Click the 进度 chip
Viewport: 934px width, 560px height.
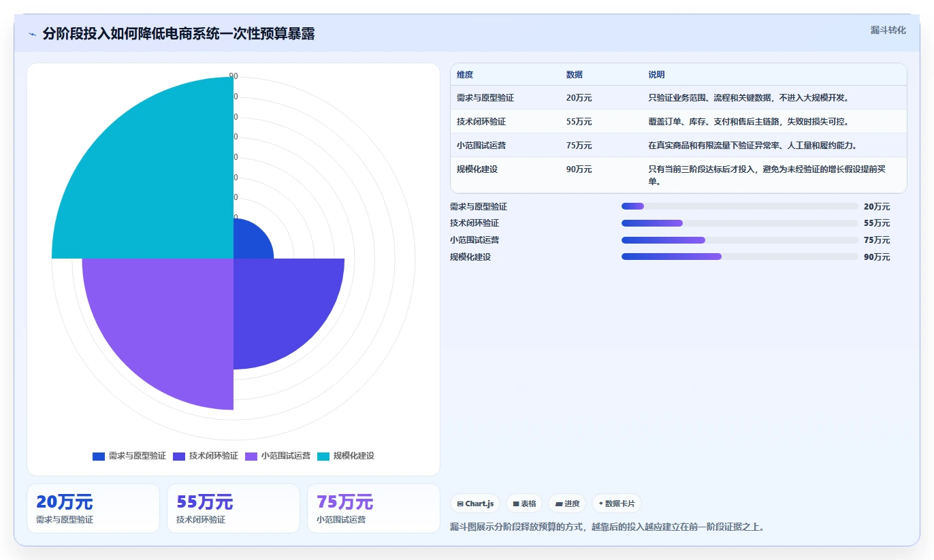567,504
